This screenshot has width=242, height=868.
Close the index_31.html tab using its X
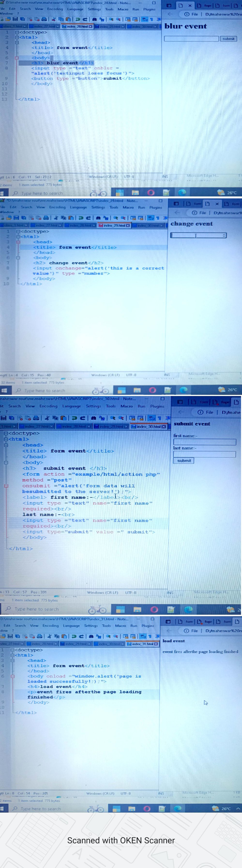coord(156,644)
